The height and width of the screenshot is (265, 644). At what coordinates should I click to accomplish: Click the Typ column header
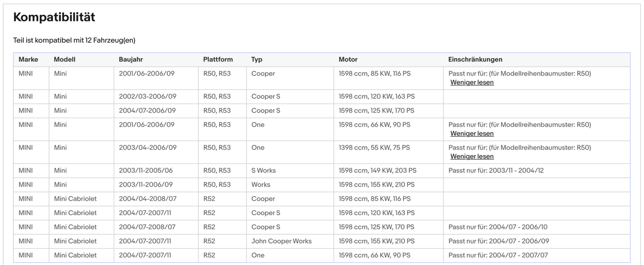coord(257,59)
